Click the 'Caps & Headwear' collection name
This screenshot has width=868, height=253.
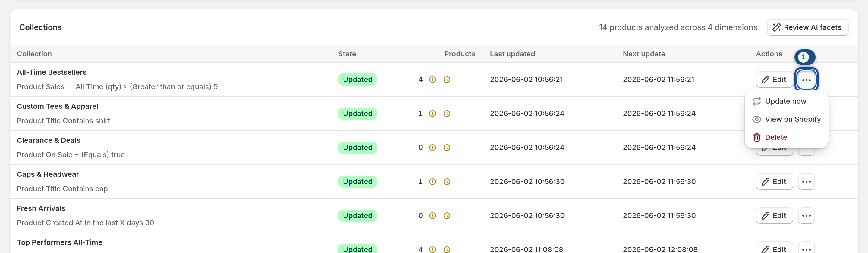[48, 174]
